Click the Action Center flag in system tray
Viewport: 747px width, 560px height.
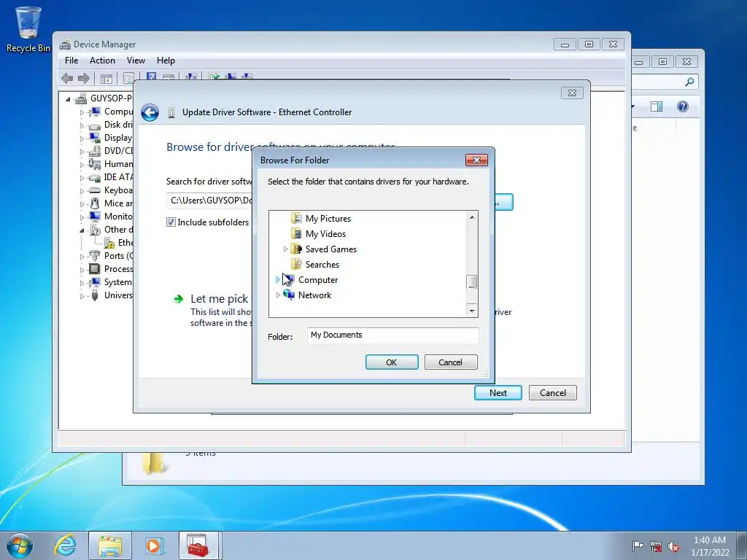coord(638,545)
